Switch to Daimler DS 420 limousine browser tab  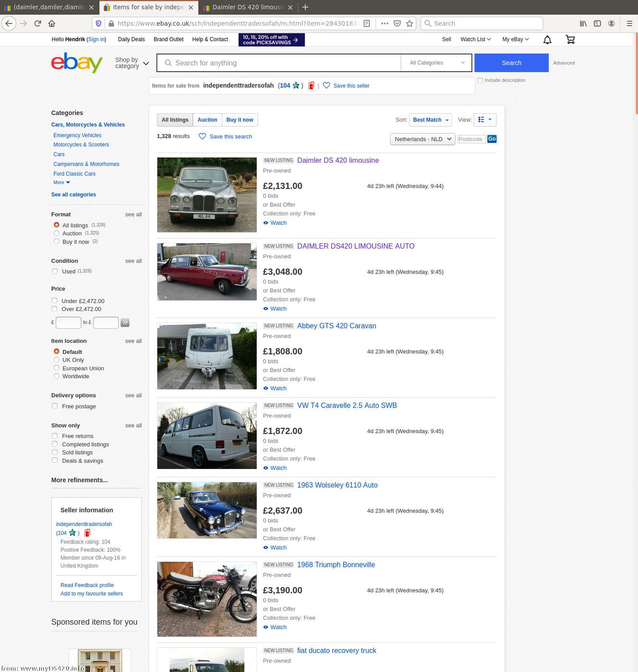[x=248, y=7]
